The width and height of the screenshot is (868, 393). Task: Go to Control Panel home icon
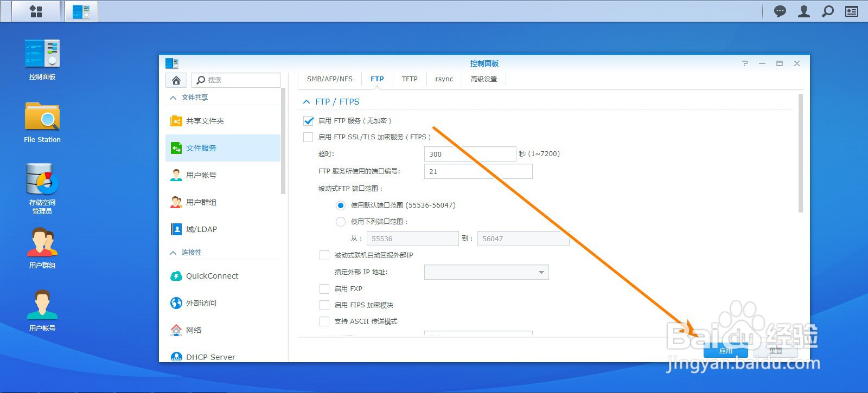click(176, 80)
